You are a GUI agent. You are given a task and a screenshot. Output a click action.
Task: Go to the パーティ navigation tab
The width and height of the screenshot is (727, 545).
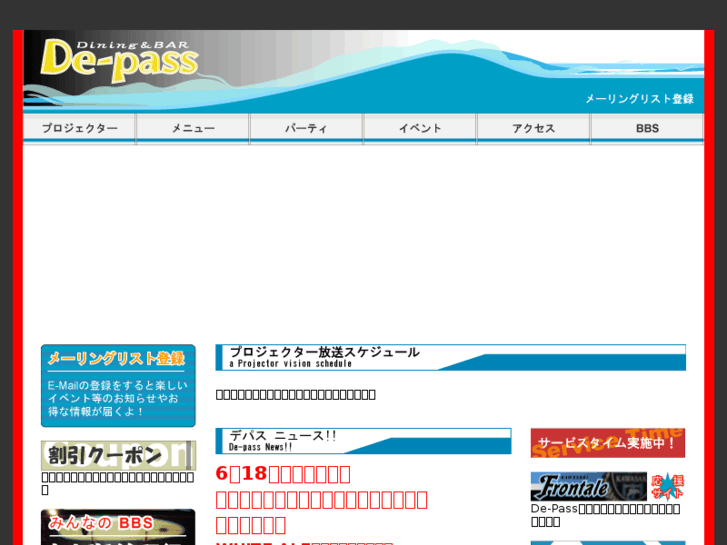[306, 128]
